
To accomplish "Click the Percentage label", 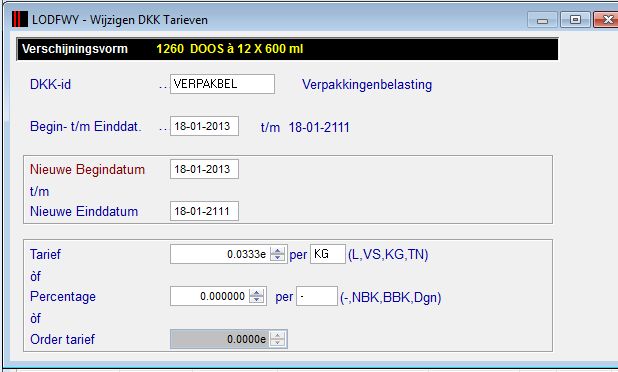I will (63, 297).
